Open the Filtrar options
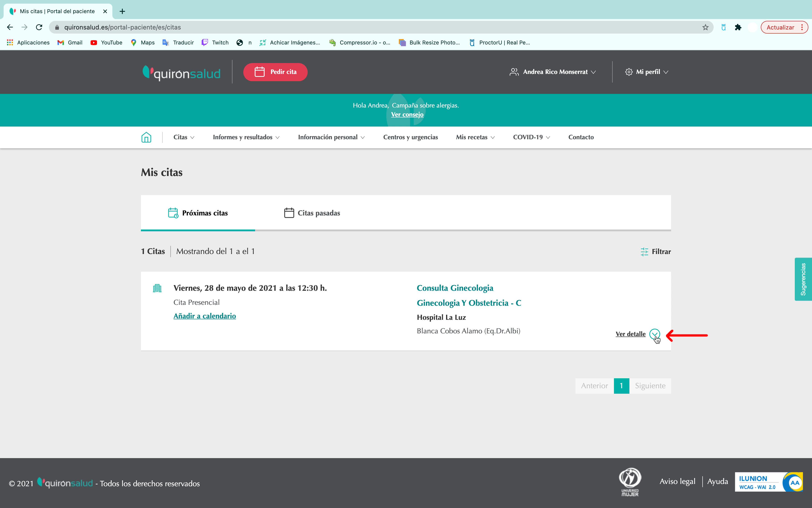 (x=656, y=252)
